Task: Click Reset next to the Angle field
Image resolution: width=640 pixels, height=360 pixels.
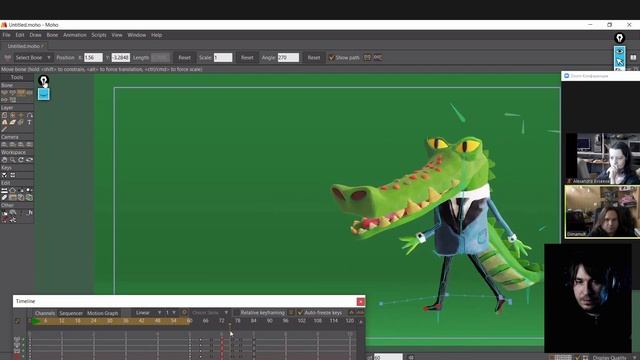Action: (314, 58)
